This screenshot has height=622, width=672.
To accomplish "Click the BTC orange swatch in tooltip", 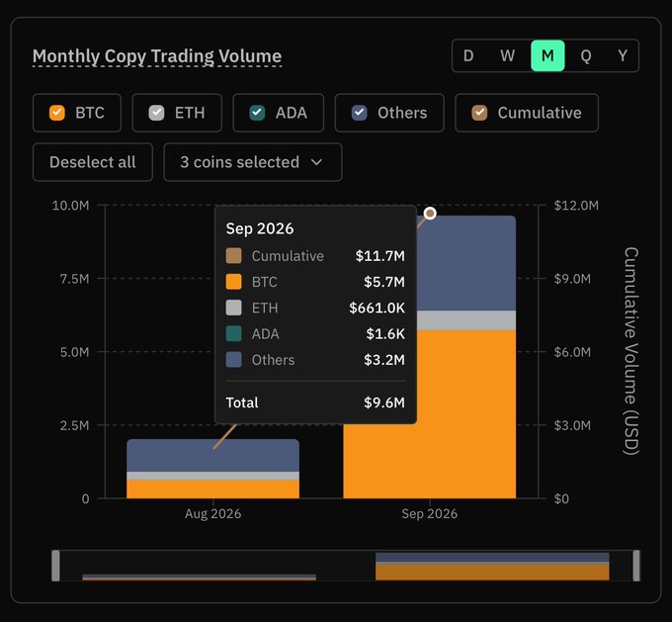I will coord(233,282).
